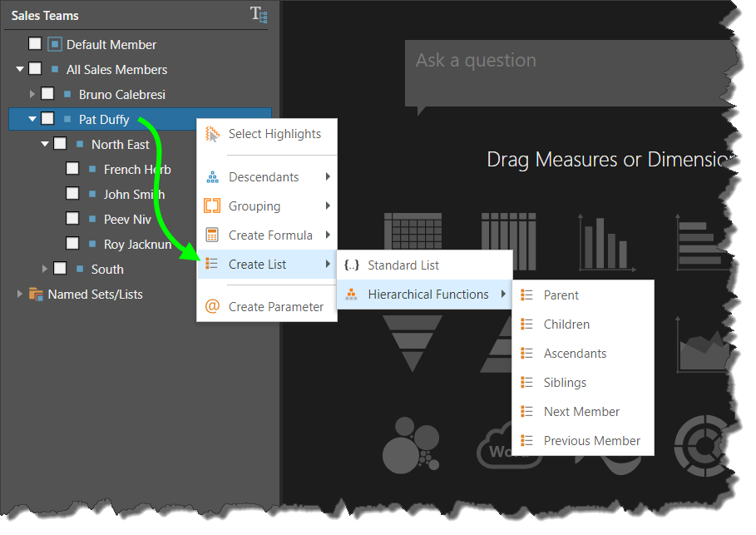
Task: Select Ascendants hierarchical function
Action: (583, 353)
